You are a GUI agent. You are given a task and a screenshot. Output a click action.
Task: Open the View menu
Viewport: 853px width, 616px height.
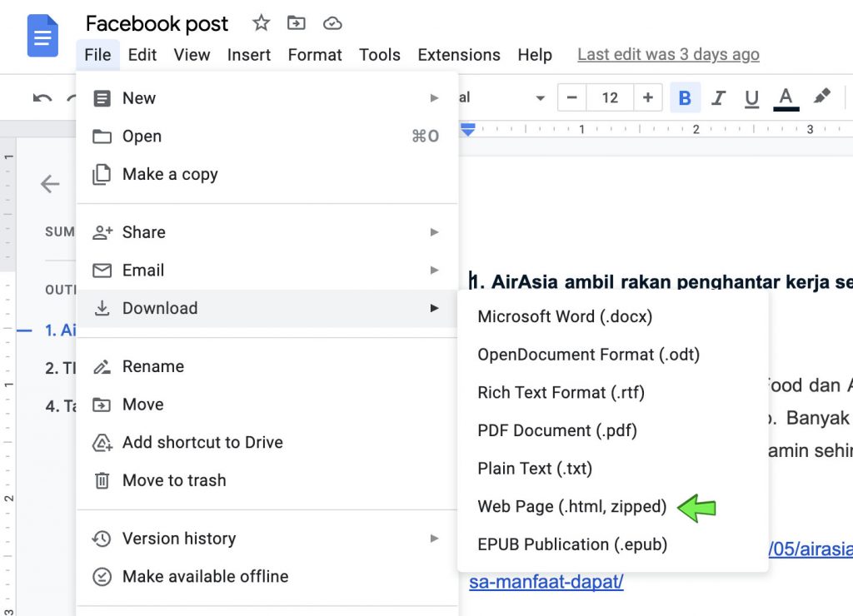[192, 55]
